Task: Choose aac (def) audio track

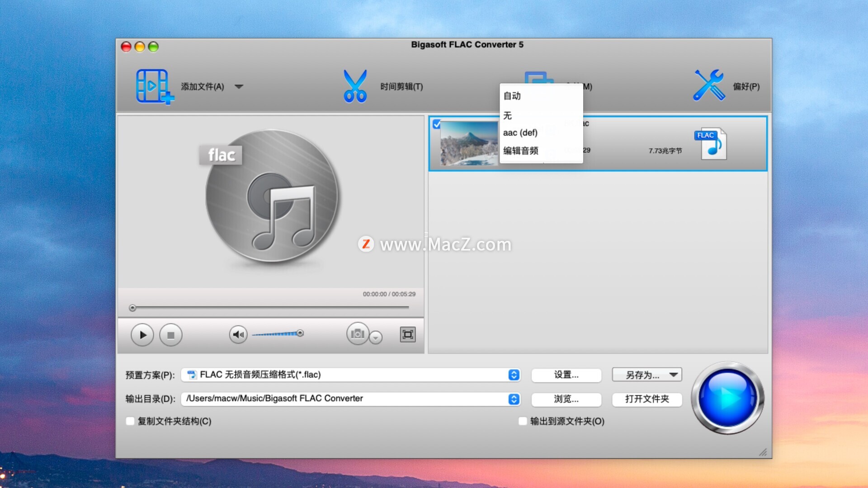Action: click(541, 132)
